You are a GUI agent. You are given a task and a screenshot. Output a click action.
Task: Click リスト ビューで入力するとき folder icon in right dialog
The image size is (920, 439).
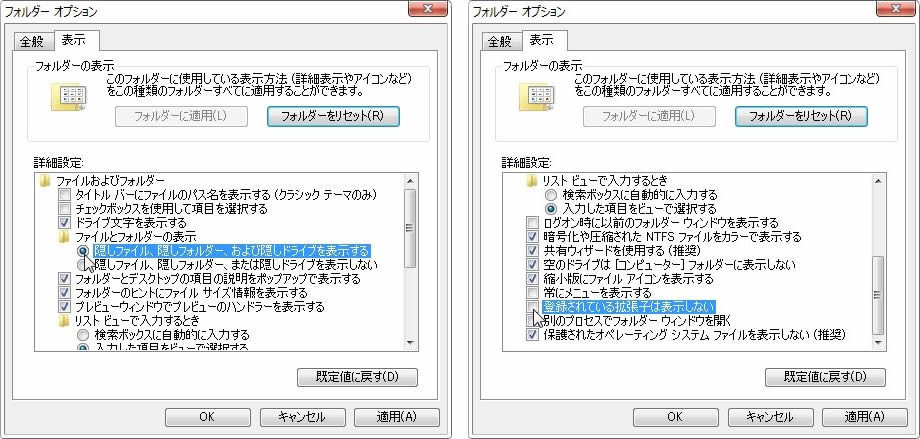pos(532,180)
